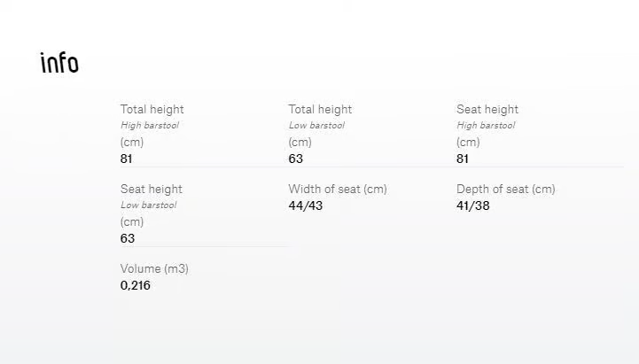Click the (cm) unit under Total height High barstool
639x364 pixels.
(x=132, y=143)
